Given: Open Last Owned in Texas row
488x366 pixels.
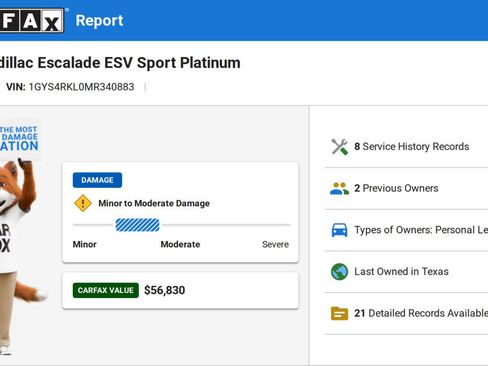Looking at the screenshot, I should point(406,272).
